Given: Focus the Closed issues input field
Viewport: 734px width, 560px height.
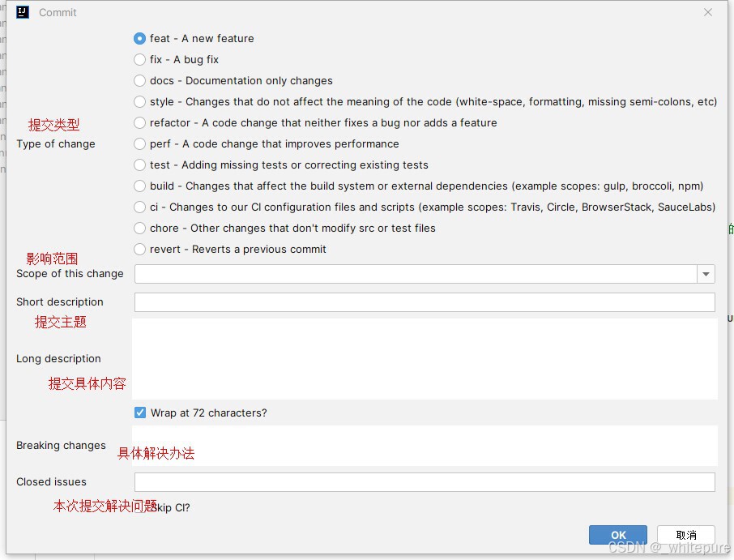Looking at the screenshot, I should tap(425, 482).
